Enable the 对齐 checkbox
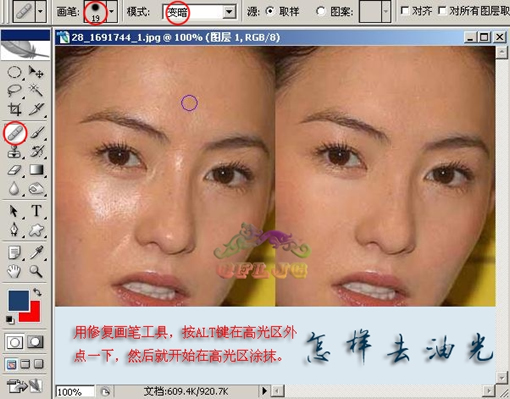The height and width of the screenshot is (399, 510). (x=405, y=11)
